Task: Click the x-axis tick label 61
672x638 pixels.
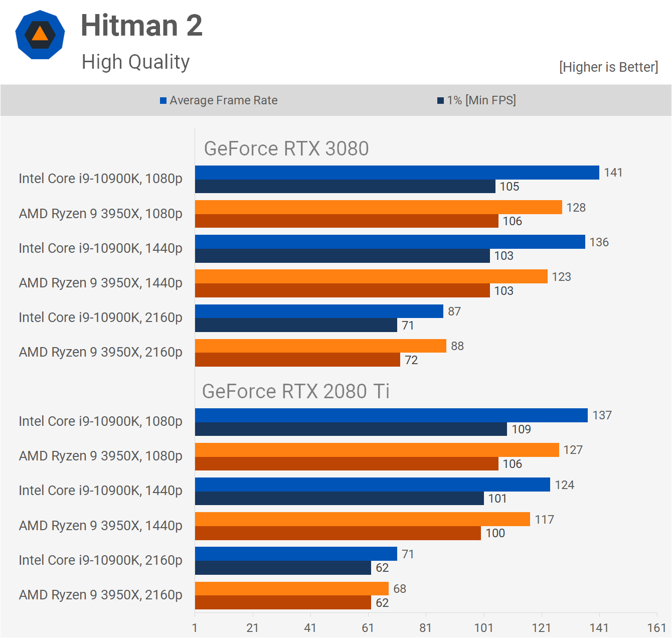Action: point(368,628)
